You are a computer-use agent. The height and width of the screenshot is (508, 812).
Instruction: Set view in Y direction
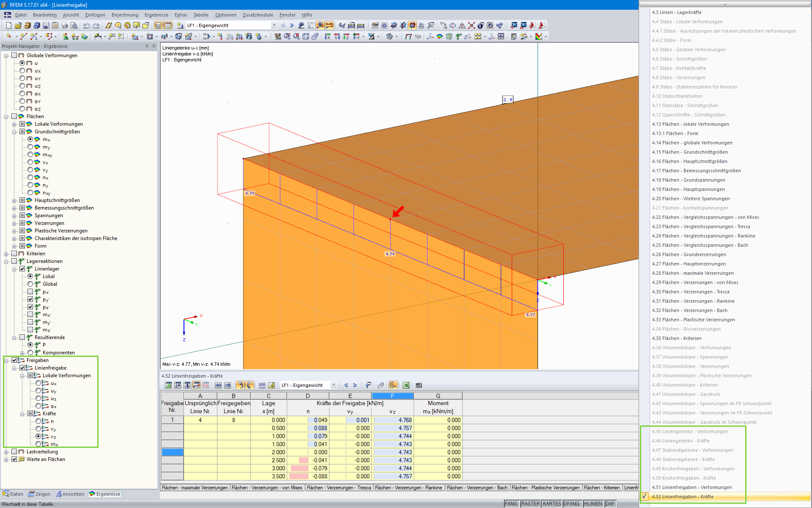337,36
